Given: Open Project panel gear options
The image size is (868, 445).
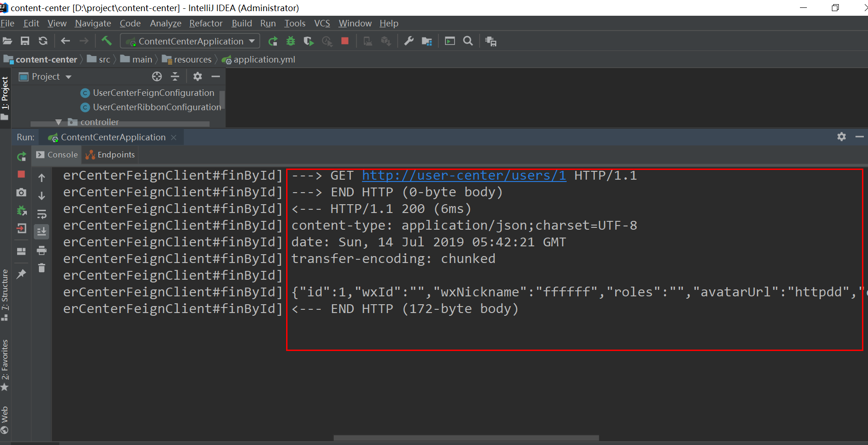Looking at the screenshot, I should (x=198, y=76).
